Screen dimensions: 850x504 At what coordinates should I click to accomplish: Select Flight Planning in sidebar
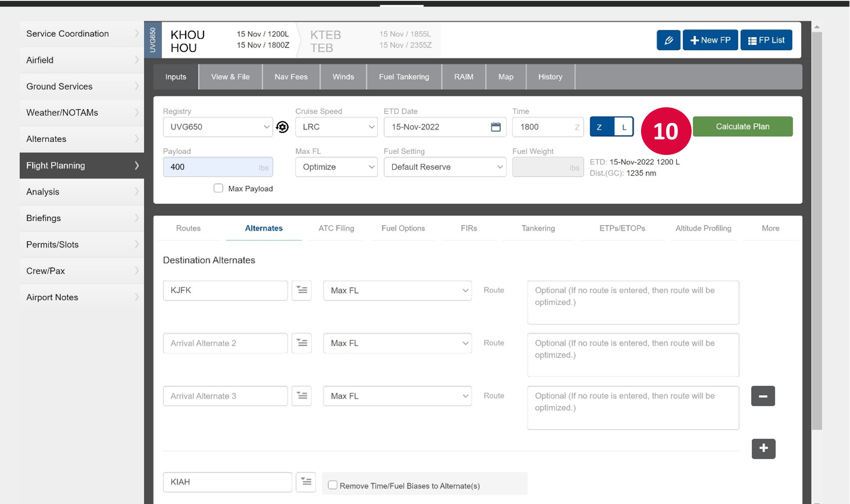pyautogui.click(x=81, y=165)
